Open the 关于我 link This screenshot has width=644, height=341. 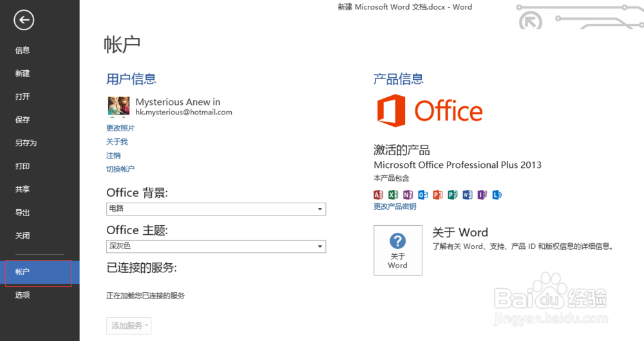(117, 142)
